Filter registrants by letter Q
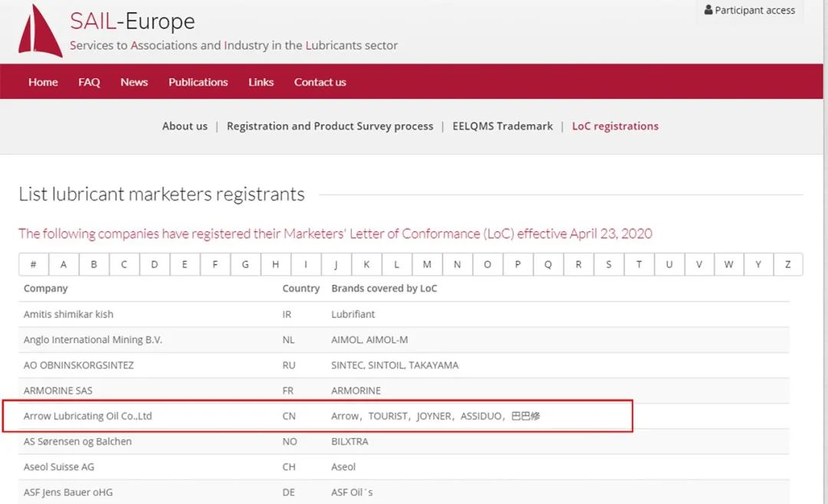This screenshot has height=504, width=828. coord(548,264)
